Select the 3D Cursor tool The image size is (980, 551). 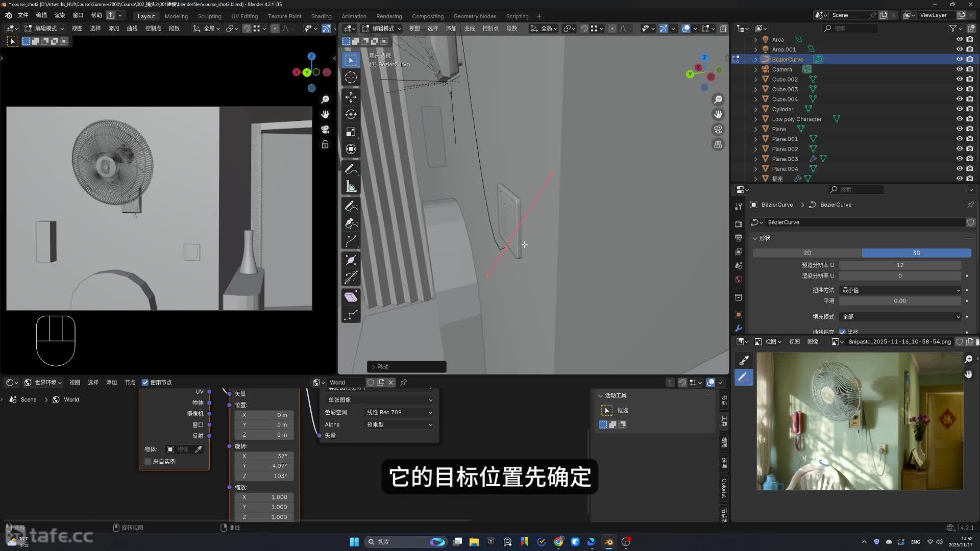point(351,78)
